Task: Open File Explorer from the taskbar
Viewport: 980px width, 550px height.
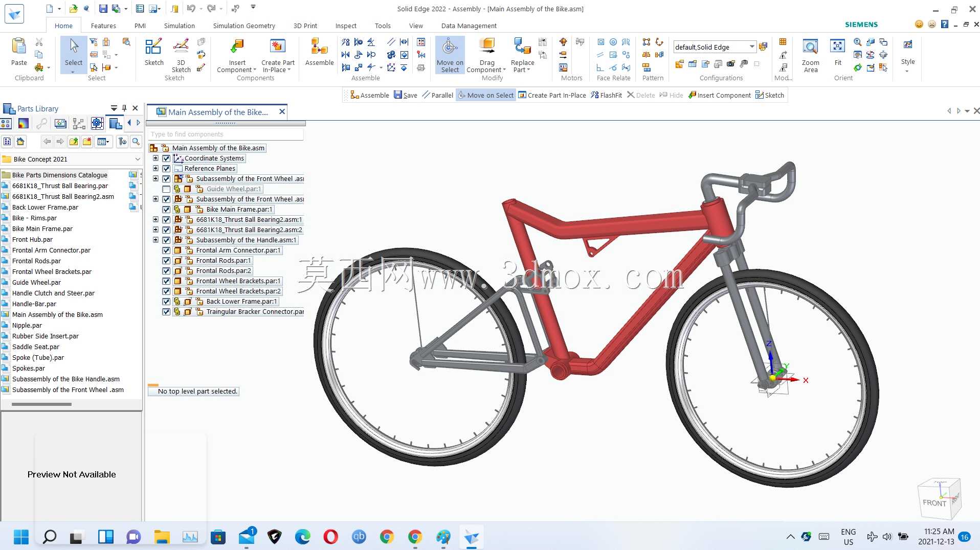Action: click(x=162, y=537)
